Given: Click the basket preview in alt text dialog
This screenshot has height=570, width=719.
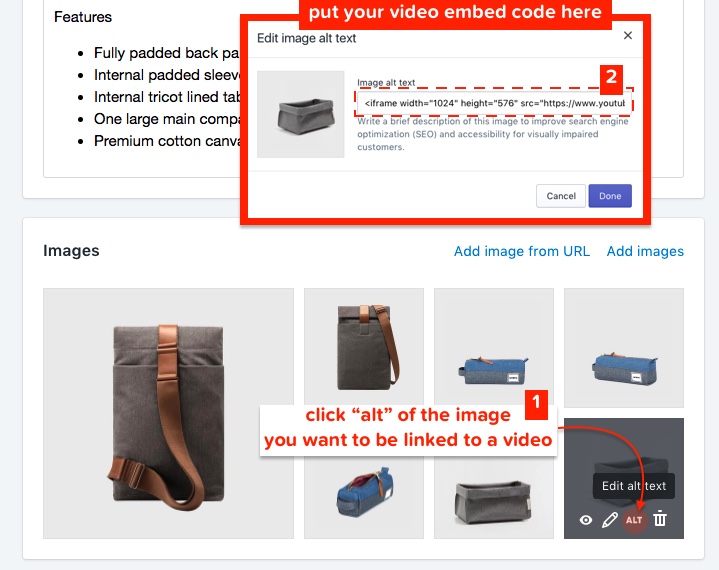Looking at the screenshot, I should click(300, 114).
